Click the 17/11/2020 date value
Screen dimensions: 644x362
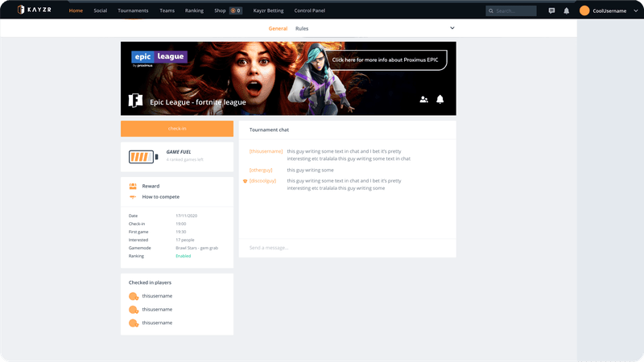coord(187,216)
